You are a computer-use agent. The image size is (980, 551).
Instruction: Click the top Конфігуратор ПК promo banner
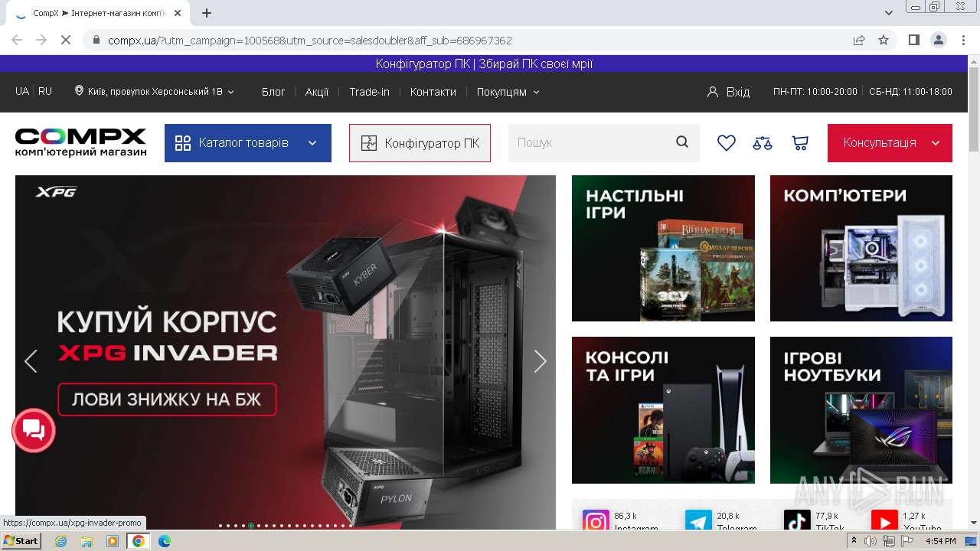click(x=484, y=64)
